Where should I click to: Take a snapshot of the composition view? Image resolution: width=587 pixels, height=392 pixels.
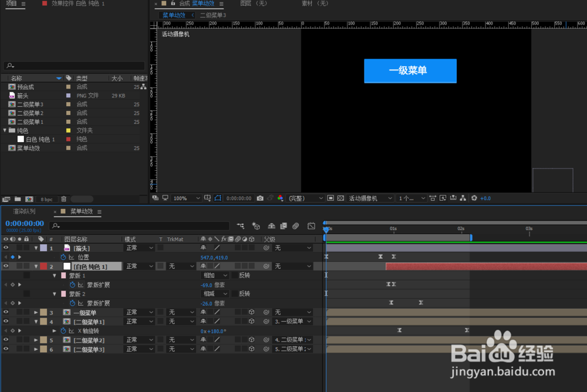tap(260, 198)
